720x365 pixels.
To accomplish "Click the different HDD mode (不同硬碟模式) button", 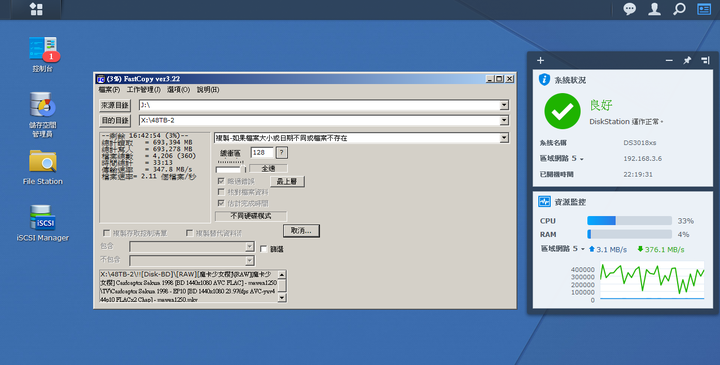I will [x=251, y=216].
